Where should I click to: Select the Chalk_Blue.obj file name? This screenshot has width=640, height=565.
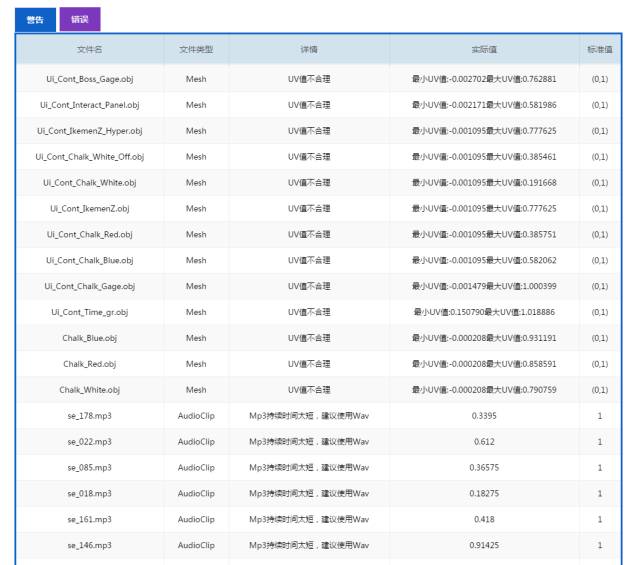click(x=90, y=338)
